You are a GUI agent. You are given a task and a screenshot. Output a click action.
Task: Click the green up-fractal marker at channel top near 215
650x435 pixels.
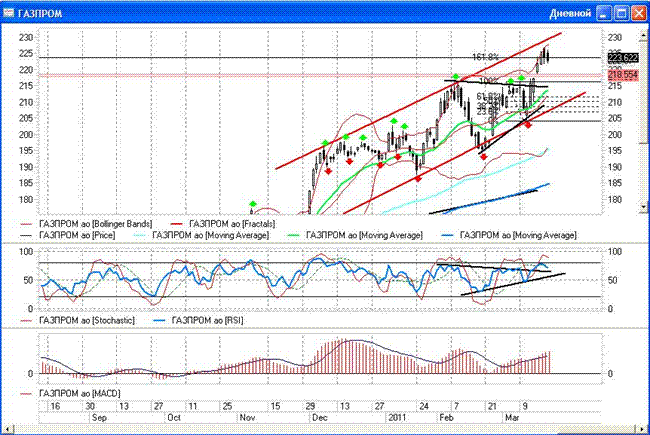click(x=456, y=77)
